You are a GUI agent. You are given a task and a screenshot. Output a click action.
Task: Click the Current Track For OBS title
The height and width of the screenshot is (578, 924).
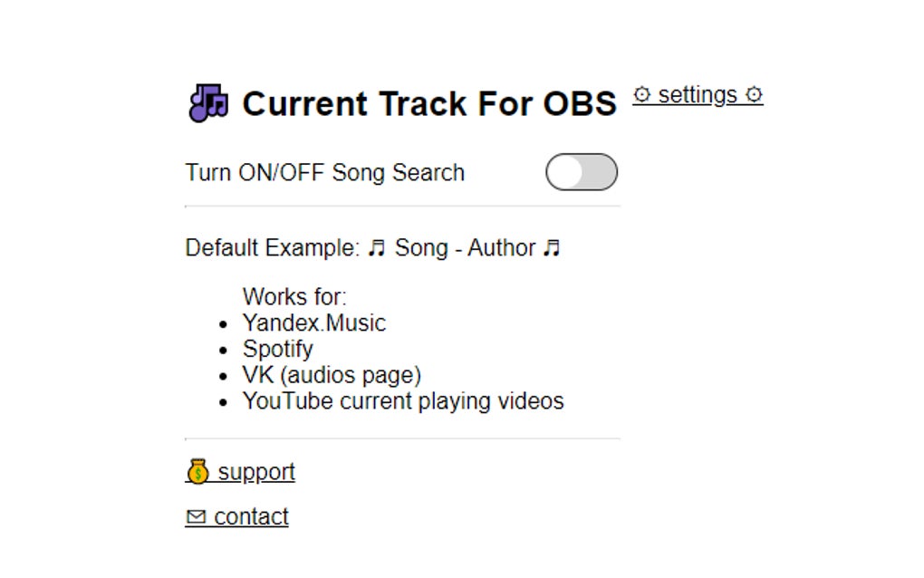coord(429,102)
